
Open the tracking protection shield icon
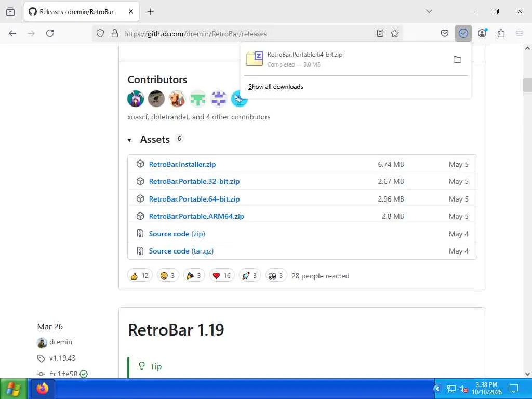(100, 33)
